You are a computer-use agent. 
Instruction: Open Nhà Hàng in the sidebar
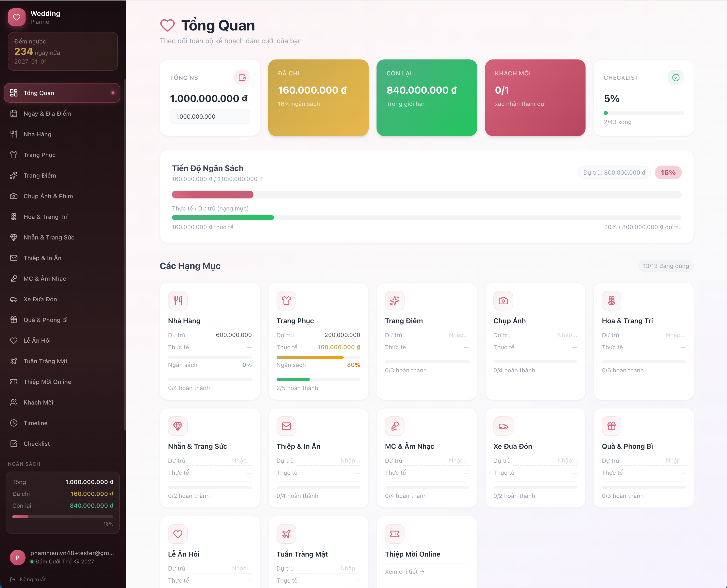click(62, 134)
